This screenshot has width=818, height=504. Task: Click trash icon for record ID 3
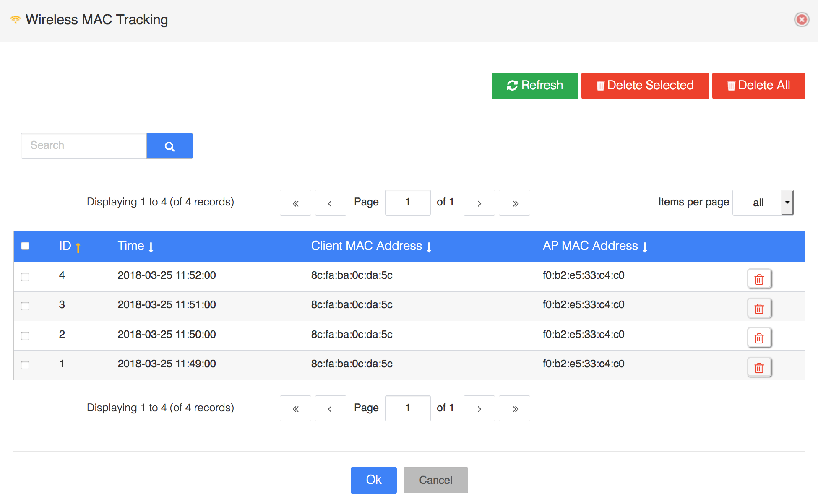(759, 309)
